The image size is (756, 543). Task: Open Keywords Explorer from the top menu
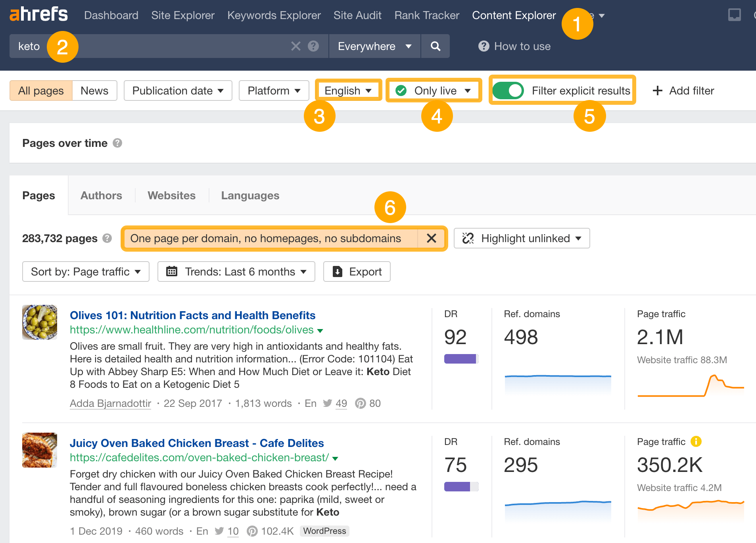(274, 15)
